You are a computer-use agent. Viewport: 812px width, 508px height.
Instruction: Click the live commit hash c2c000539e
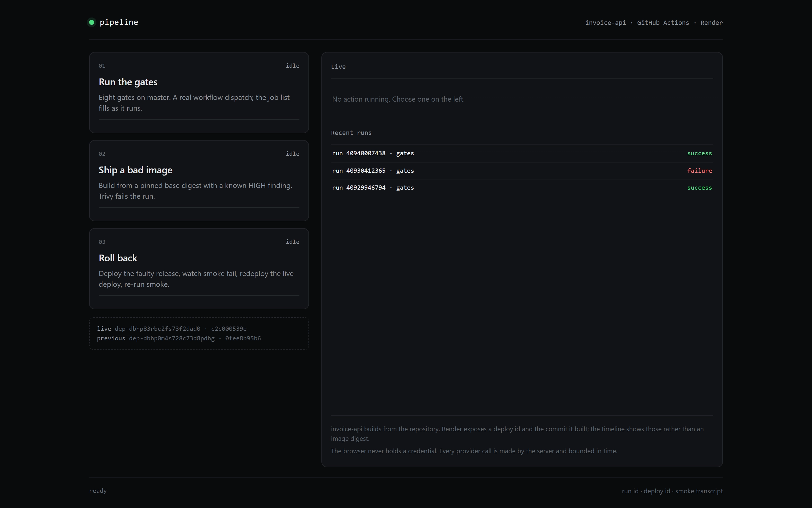click(x=228, y=329)
